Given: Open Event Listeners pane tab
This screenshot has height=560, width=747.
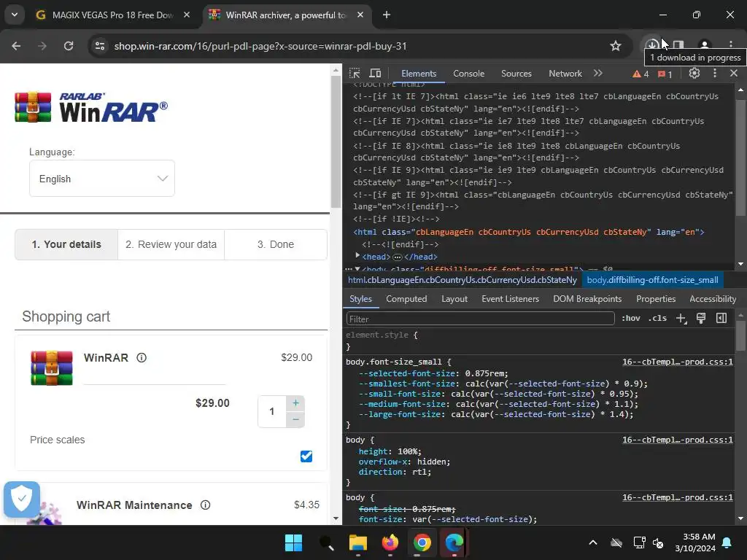Looking at the screenshot, I should 510,299.
